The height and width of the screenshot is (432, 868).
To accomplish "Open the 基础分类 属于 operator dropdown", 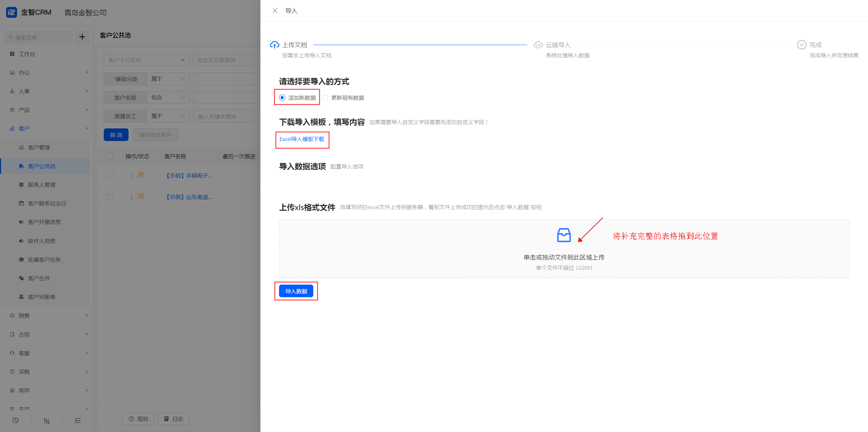I will (168, 79).
